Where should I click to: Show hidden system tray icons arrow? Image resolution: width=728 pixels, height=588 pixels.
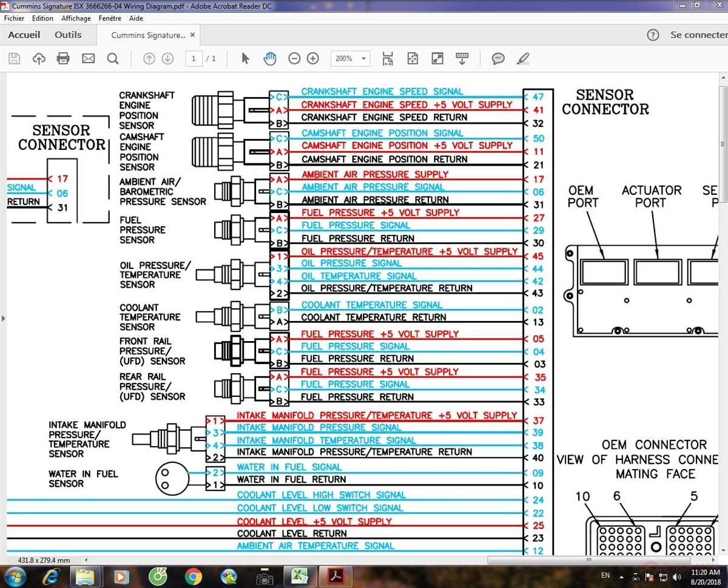(x=622, y=575)
